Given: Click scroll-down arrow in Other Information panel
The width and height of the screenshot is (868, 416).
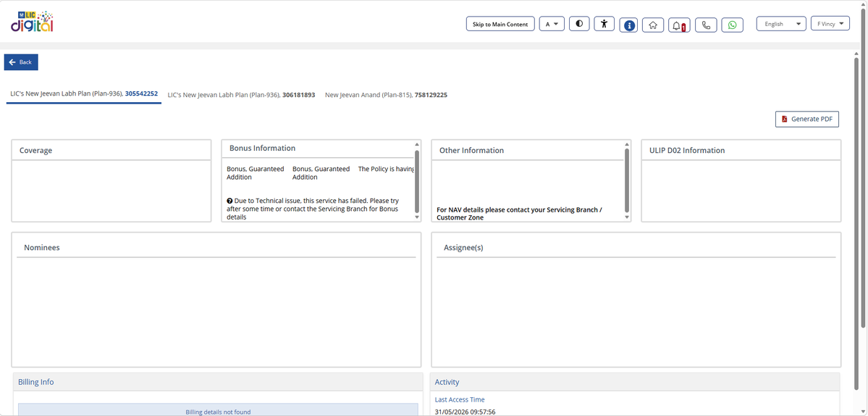Looking at the screenshot, I should coord(627,217).
